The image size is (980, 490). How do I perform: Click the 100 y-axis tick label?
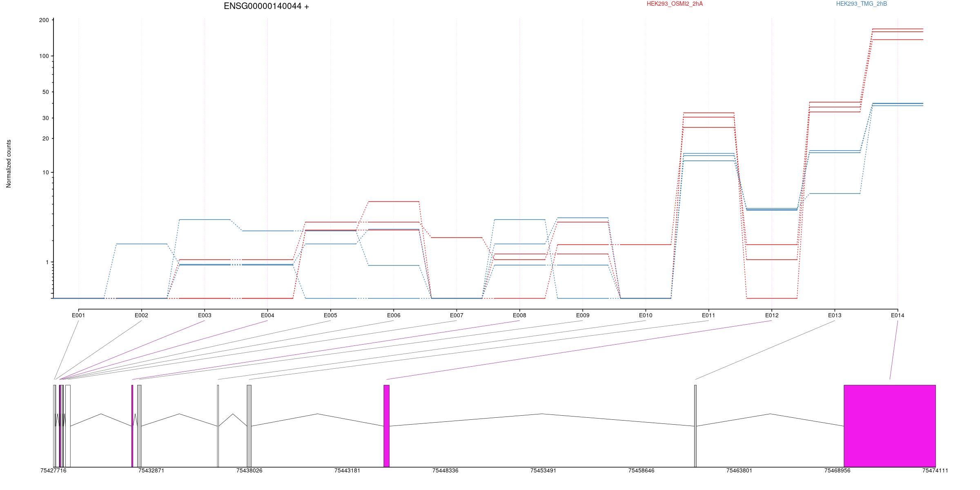coord(44,56)
